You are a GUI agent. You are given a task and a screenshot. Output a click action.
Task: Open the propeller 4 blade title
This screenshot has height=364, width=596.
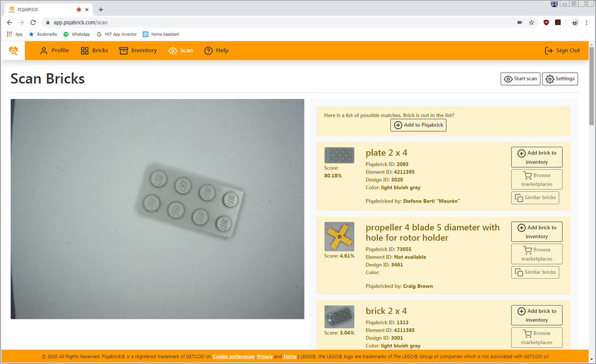coord(433,232)
